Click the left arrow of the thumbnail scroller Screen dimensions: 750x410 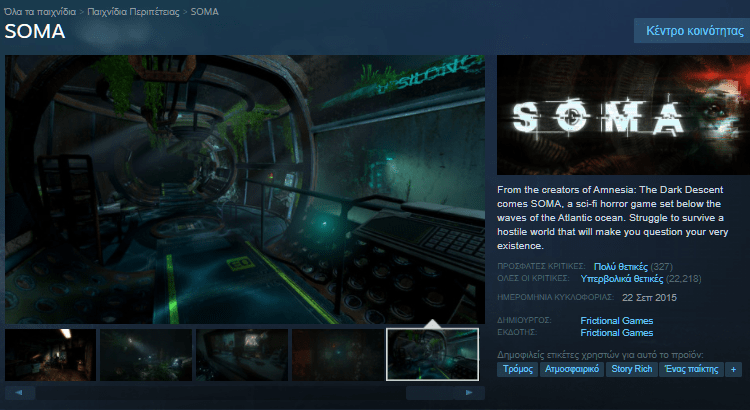pos(20,393)
